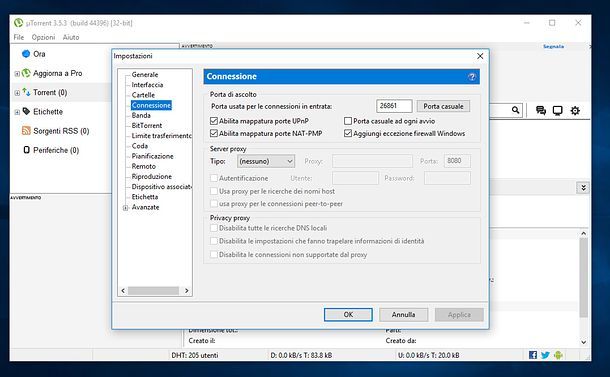Click the incoming port number field
The image size is (610, 377).
[394, 106]
